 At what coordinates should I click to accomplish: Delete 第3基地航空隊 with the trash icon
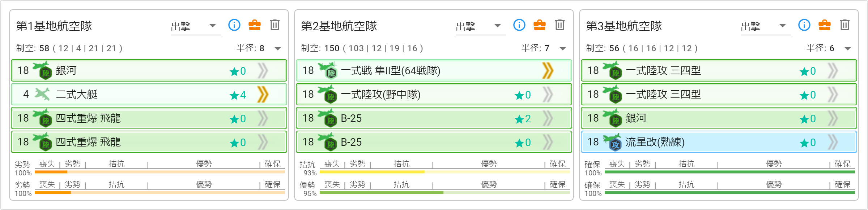click(845, 25)
